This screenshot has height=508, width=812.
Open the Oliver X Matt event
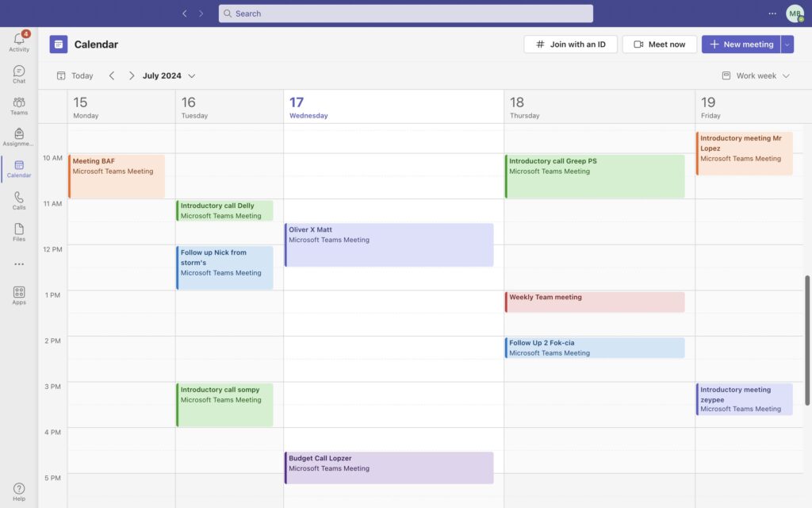pyautogui.click(x=389, y=244)
